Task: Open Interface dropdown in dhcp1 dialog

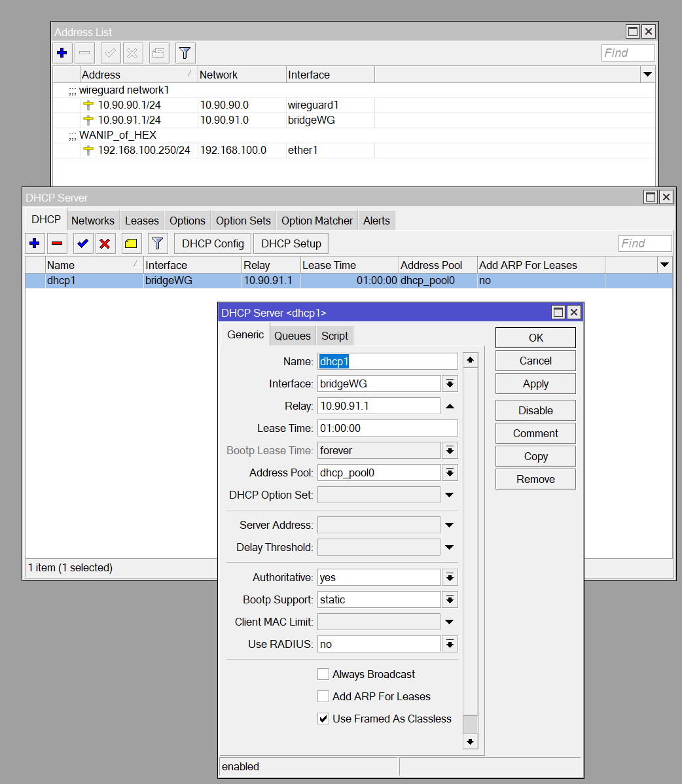Action: point(450,383)
